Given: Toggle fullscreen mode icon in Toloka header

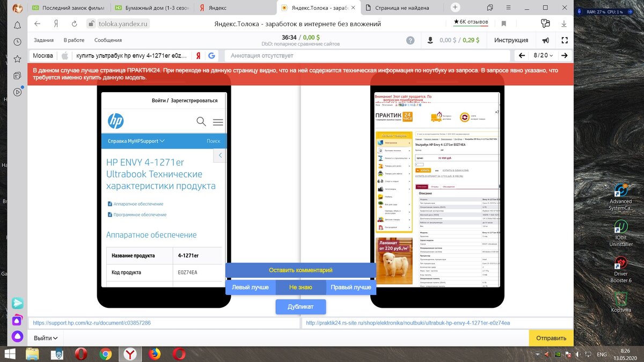Looking at the screenshot, I should tap(564, 40).
